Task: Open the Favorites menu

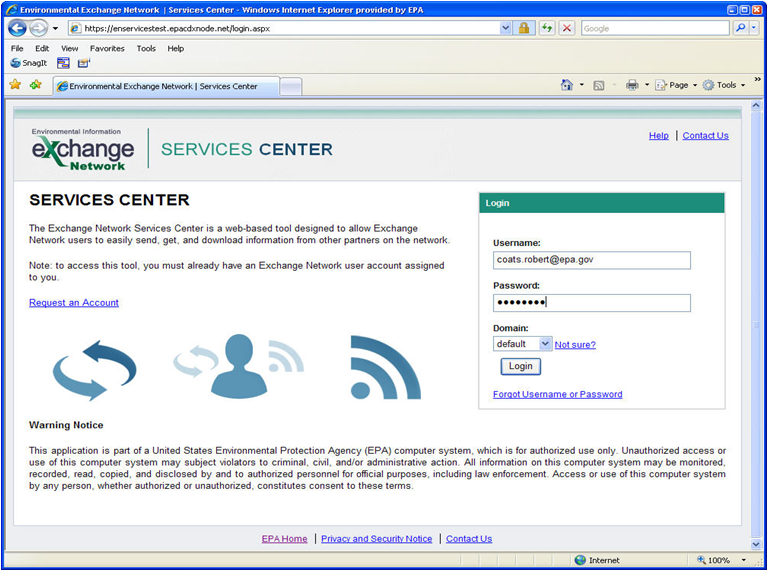Action: 107,48
